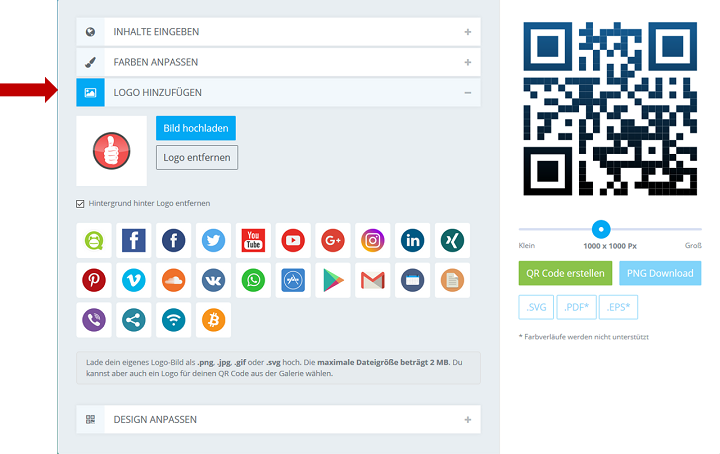Select the Bitcoin logo
Screen dimensions: 720x454
click(214, 320)
